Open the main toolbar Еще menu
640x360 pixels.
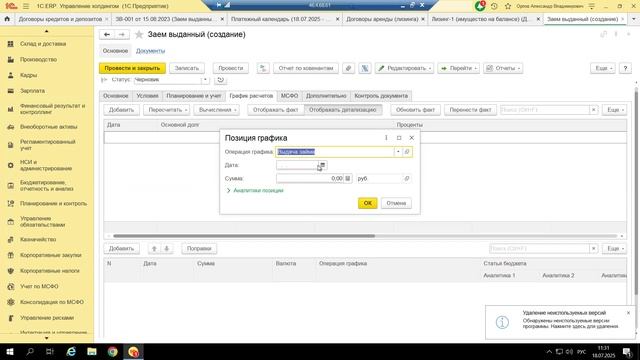pos(603,68)
